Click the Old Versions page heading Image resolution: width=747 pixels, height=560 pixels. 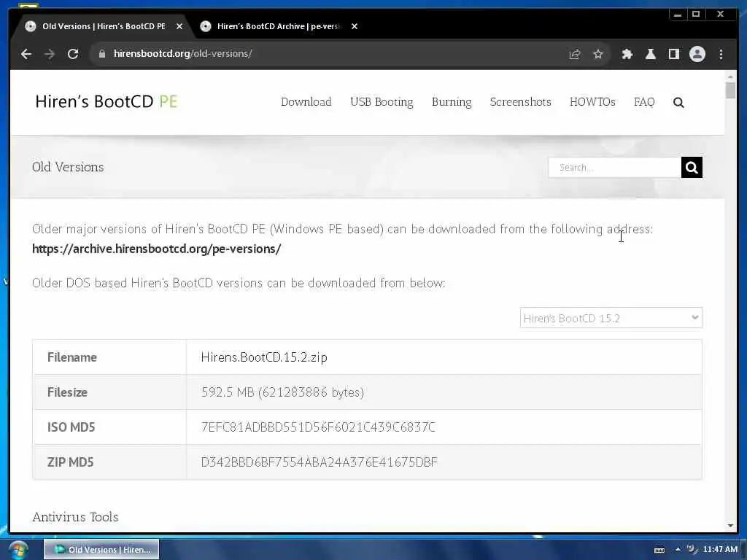click(68, 167)
